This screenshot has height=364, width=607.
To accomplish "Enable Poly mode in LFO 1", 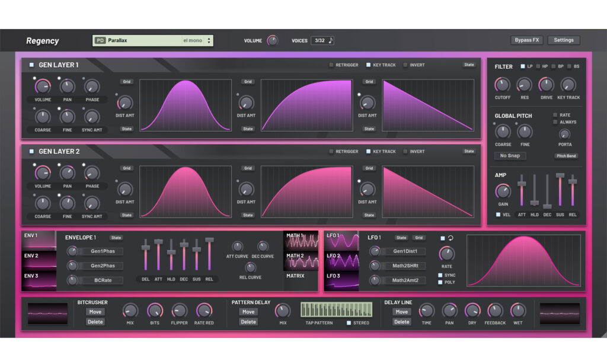I will tap(440, 282).
